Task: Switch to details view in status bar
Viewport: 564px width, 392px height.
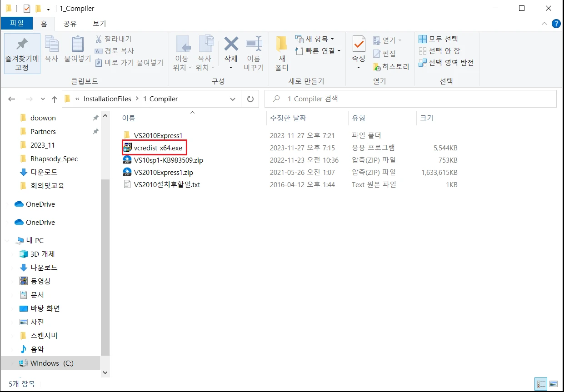Action: click(x=541, y=384)
